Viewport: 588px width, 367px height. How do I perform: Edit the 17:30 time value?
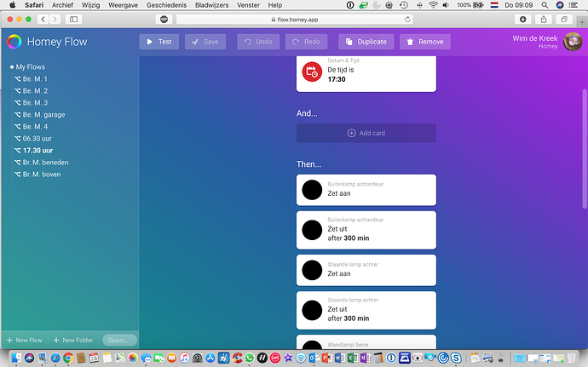(x=337, y=79)
